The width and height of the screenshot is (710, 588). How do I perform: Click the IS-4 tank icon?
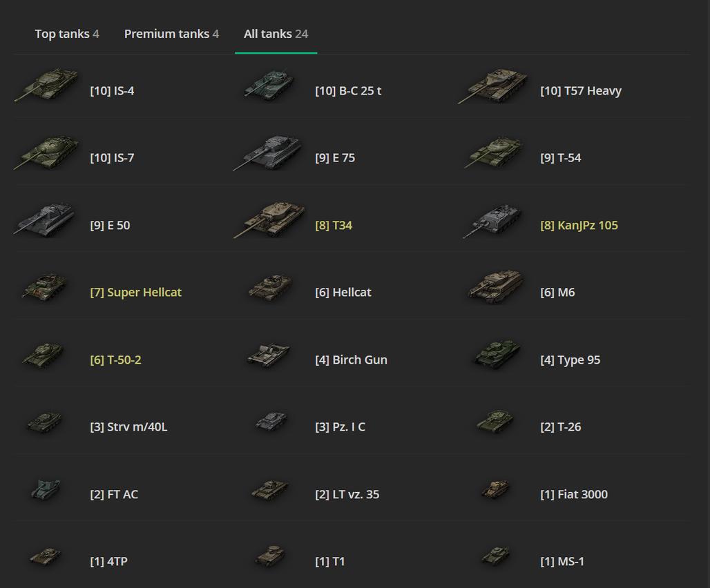(x=47, y=86)
